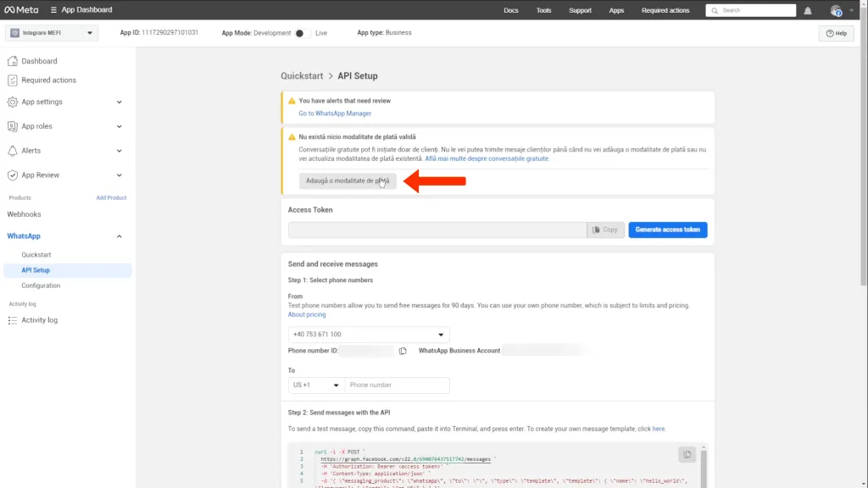Collapse the WhatsApp section
Viewport: 868px width, 488px height.
(119, 236)
